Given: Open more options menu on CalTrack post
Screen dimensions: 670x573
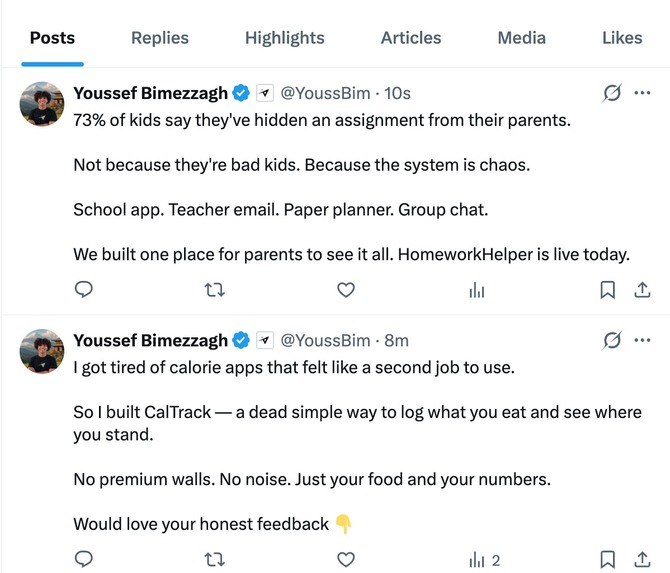Looking at the screenshot, I should [642, 340].
